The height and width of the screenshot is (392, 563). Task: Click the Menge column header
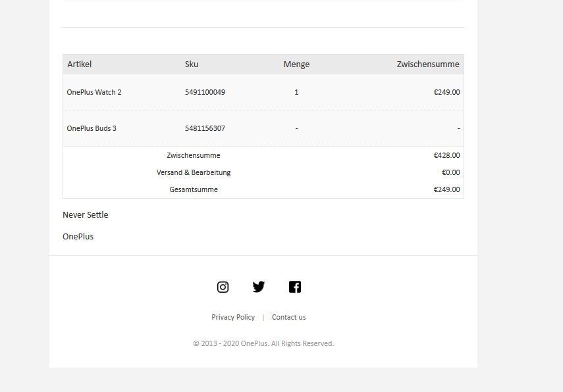pyautogui.click(x=296, y=64)
